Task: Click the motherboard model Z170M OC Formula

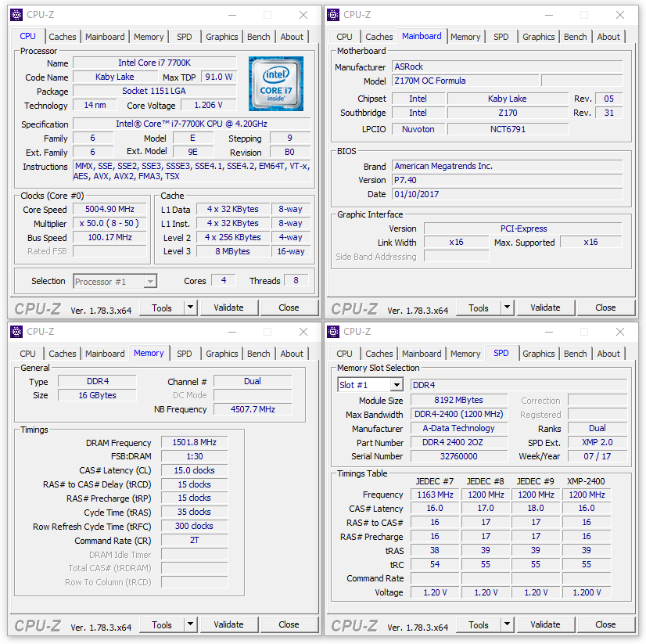Action: (x=465, y=81)
